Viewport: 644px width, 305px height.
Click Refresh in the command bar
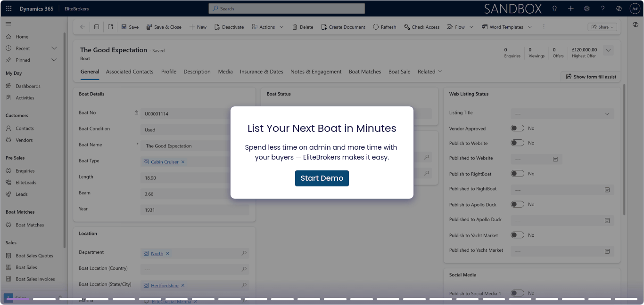coord(385,27)
